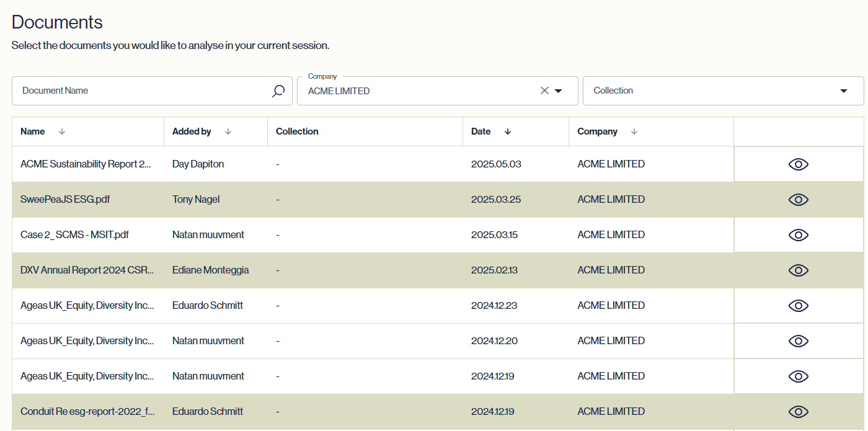Sort by Company column arrow
The height and width of the screenshot is (431, 868).
[634, 131]
